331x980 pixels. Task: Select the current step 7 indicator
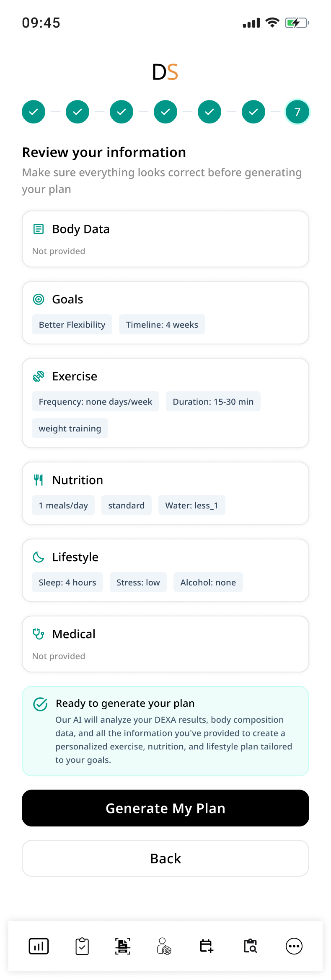point(297,112)
